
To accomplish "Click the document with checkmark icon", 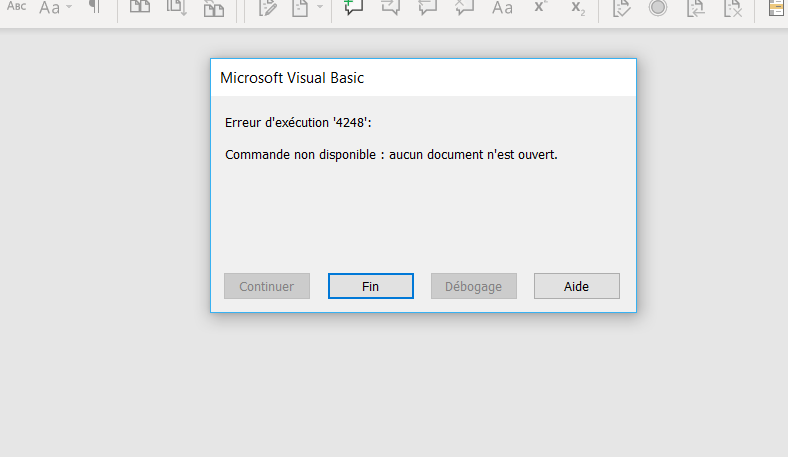I will click(x=621, y=8).
